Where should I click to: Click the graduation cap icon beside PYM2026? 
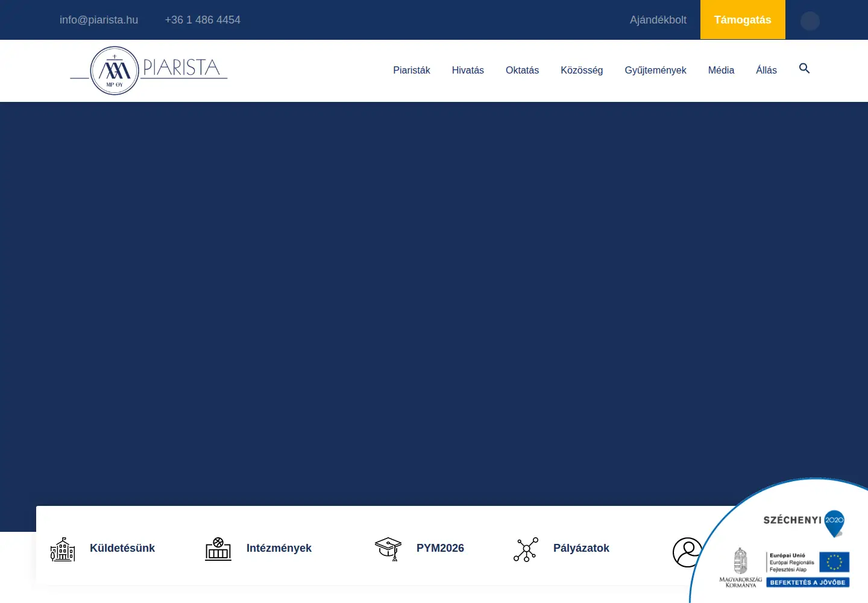tap(388, 549)
